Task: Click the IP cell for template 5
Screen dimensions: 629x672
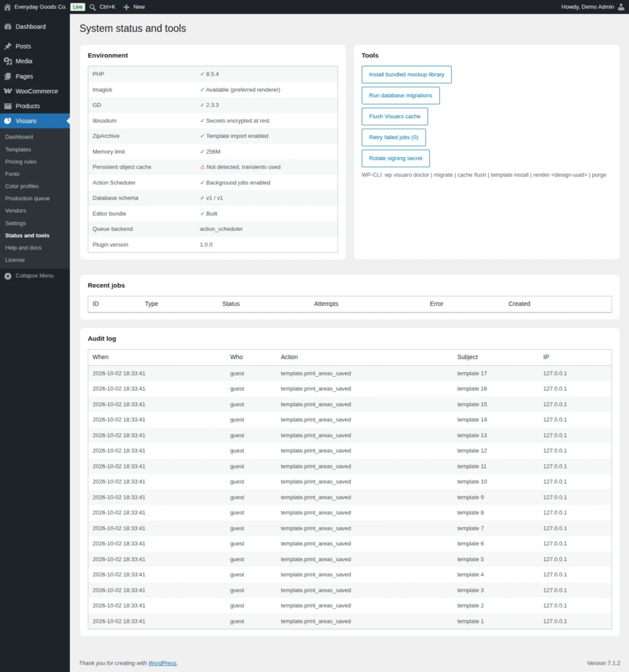Action: click(x=555, y=559)
